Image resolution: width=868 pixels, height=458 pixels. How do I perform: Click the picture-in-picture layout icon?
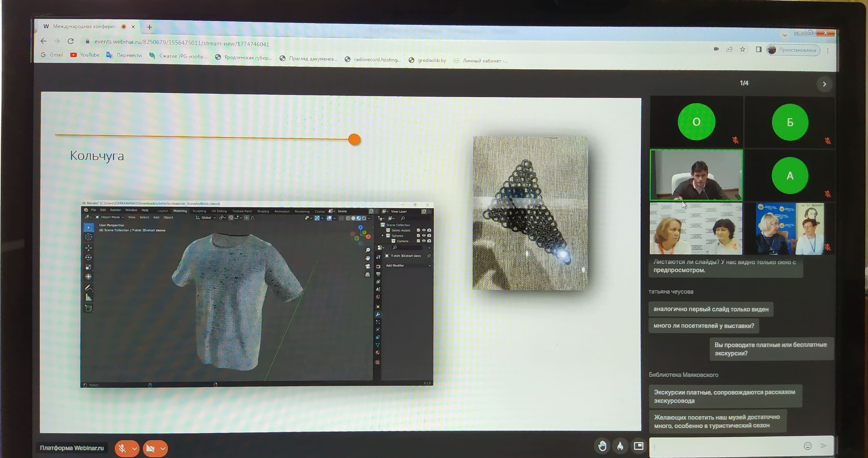click(638, 446)
